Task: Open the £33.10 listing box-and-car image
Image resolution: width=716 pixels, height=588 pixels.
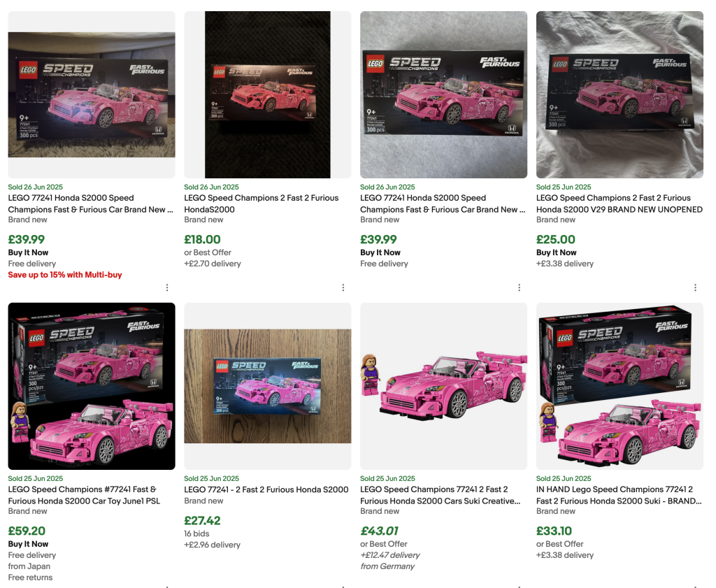Action: point(620,386)
